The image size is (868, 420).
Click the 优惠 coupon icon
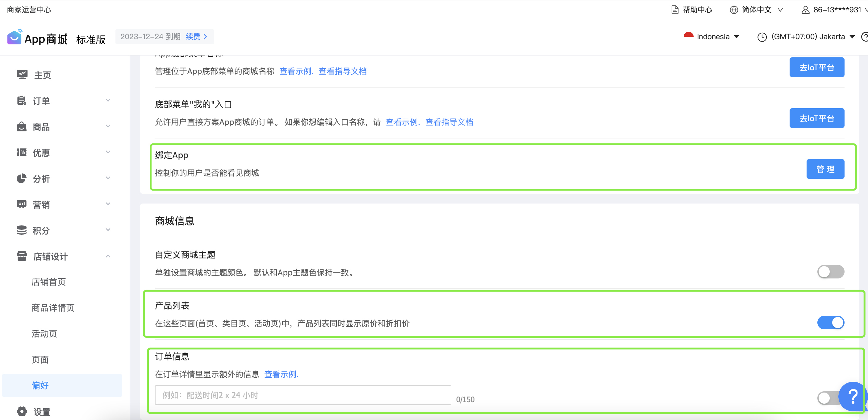(x=22, y=152)
